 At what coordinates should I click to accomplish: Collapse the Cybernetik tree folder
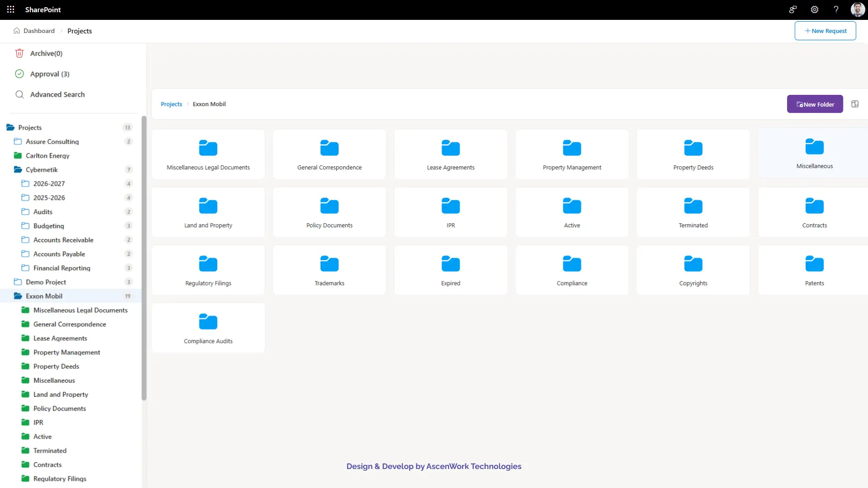pos(18,169)
